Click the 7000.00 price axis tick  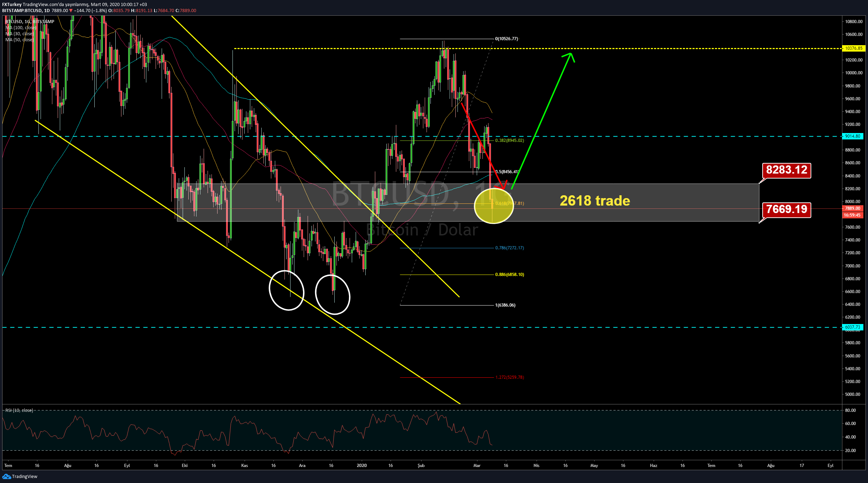853,266
